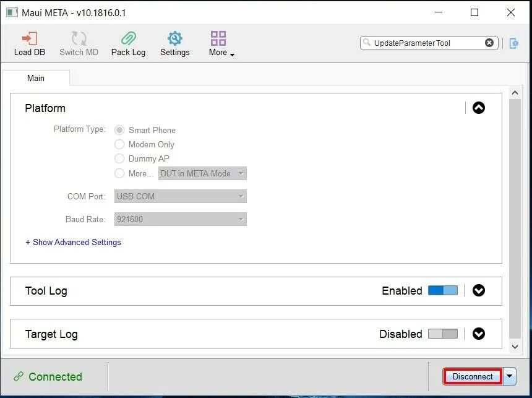Expand the Tool Log section chevron
Screen dimensions: 532x398
coord(478,290)
